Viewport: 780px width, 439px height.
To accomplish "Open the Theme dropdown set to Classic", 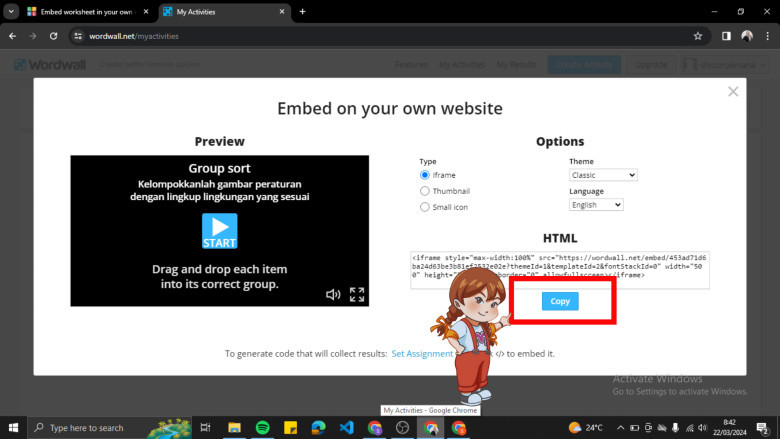I will click(x=603, y=175).
